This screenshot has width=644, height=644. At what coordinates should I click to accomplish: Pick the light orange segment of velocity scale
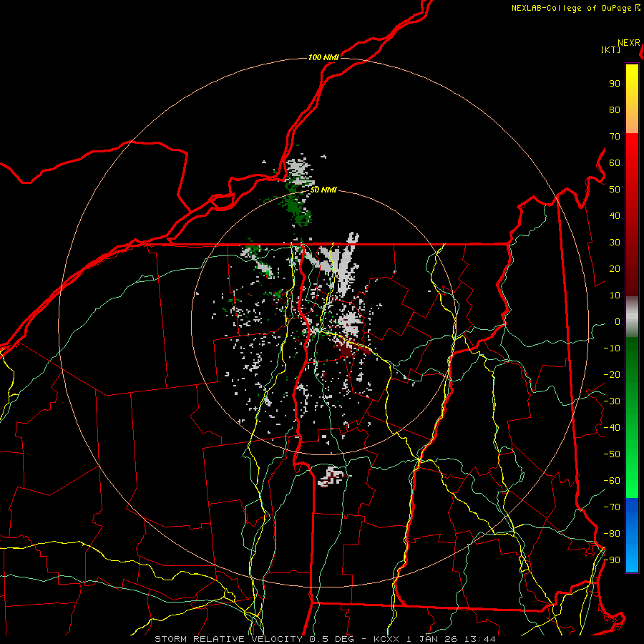tap(632, 119)
